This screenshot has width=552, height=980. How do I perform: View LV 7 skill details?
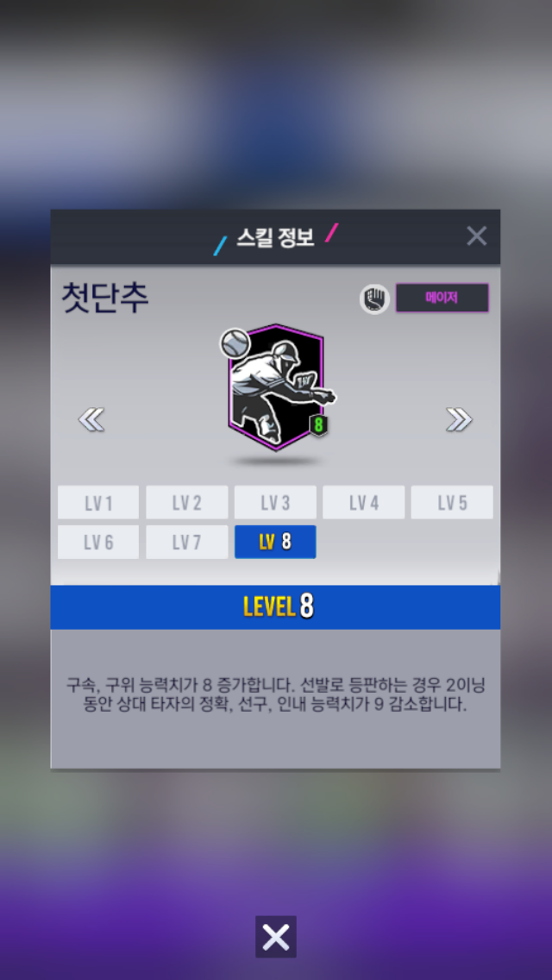pyautogui.click(x=187, y=542)
